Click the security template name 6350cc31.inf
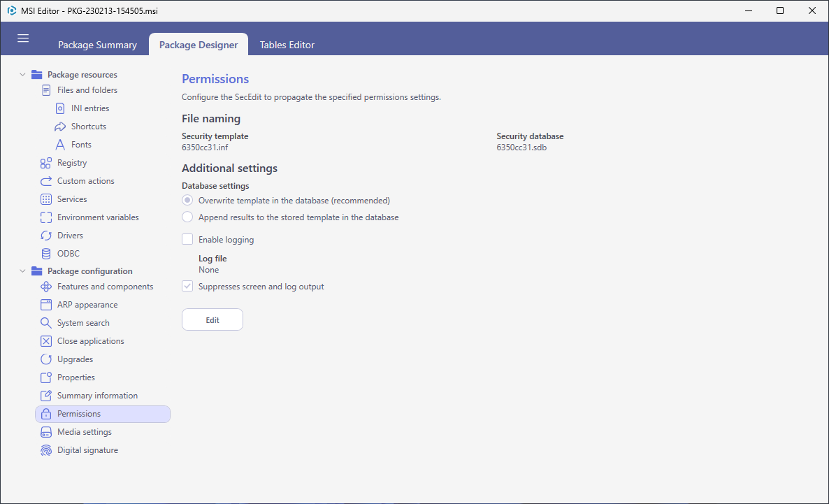This screenshot has height=504, width=829. tap(205, 147)
